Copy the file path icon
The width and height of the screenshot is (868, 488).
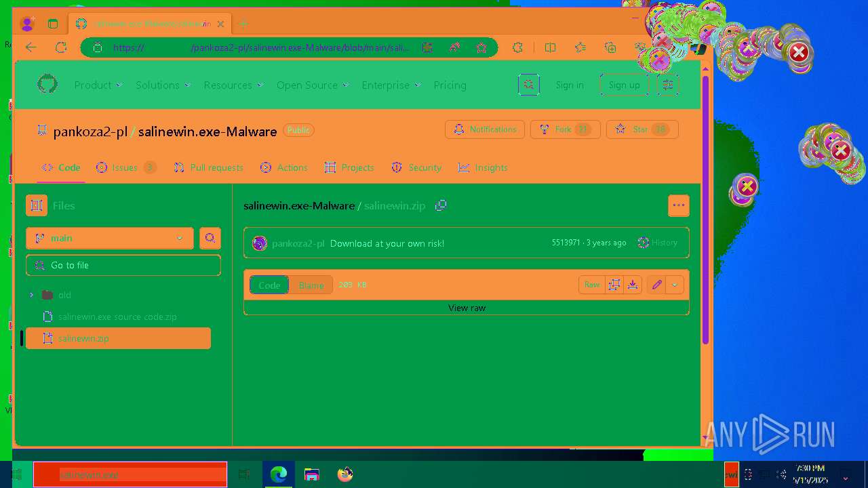tap(441, 205)
